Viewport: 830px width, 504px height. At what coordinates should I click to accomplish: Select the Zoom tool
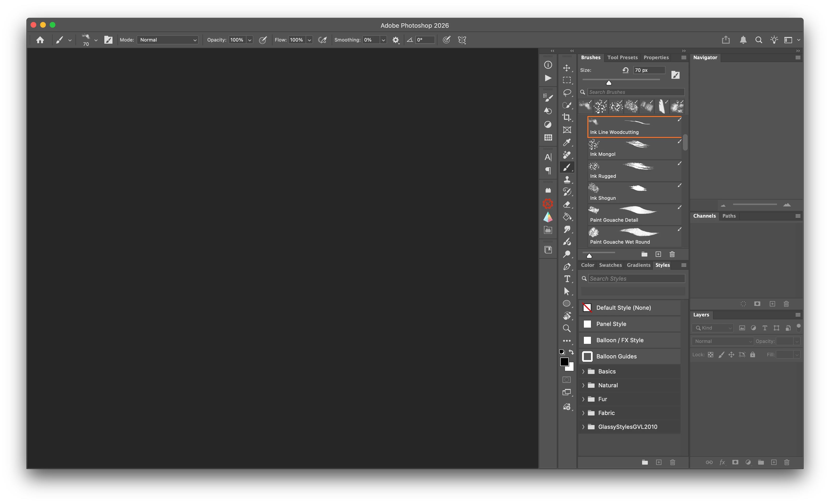click(567, 328)
